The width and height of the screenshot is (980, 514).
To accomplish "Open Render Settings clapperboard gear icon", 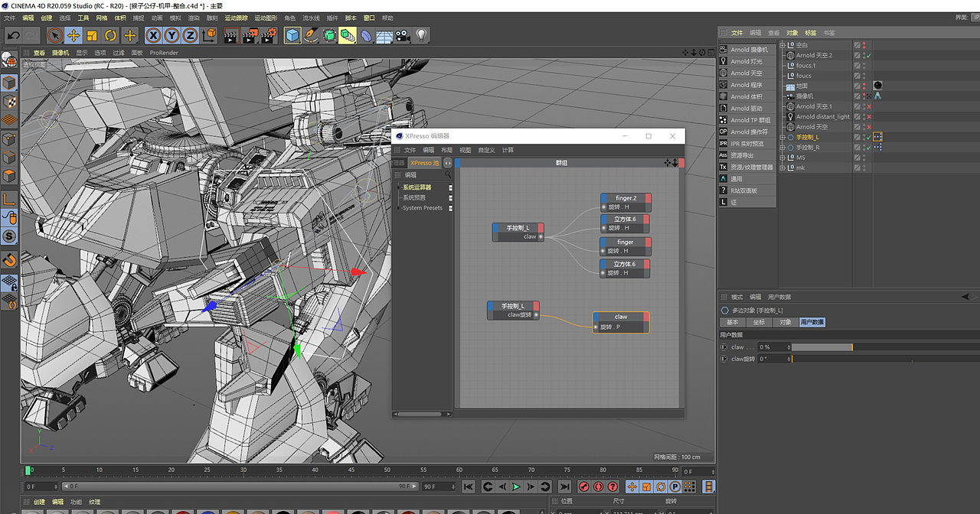I will pos(269,35).
